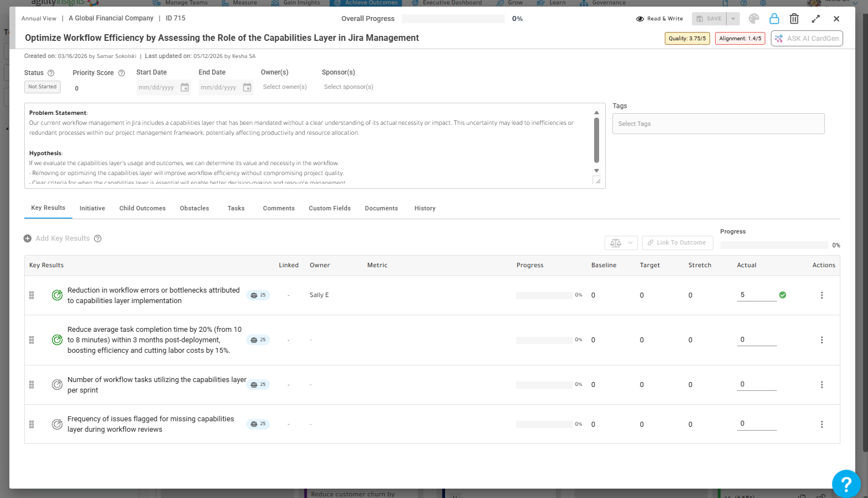Open the Obstacles tab
868x498 pixels.
(194, 209)
